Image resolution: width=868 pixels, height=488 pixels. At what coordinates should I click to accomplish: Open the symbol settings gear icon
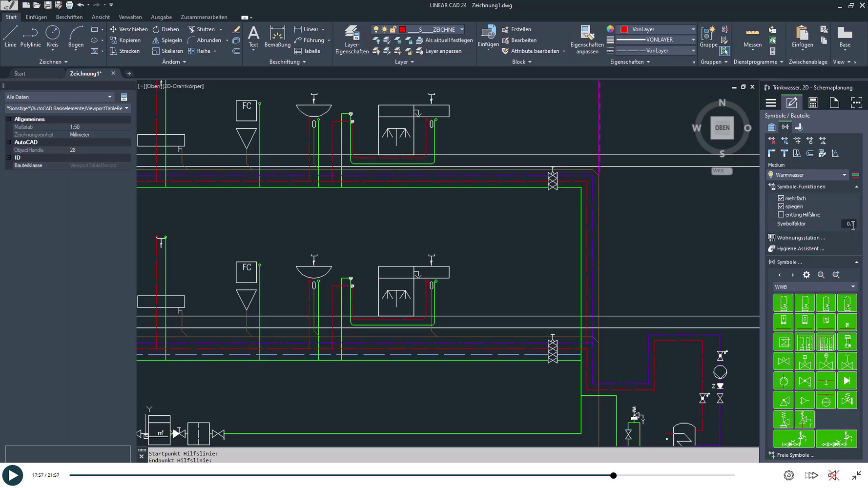point(806,275)
